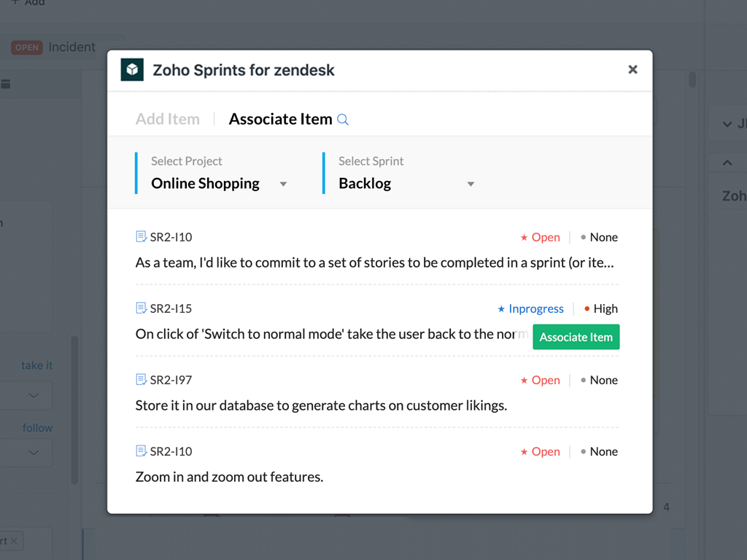Viewport: 747px width, 560px height.
Task: Click the background page's right scrollbar thumb
Action: [692, 79]
